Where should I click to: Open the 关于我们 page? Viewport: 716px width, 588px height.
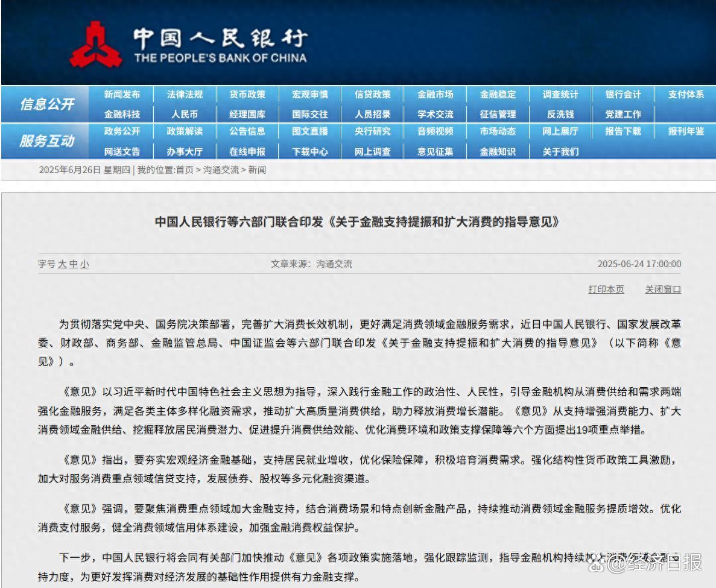click(560, 151)
